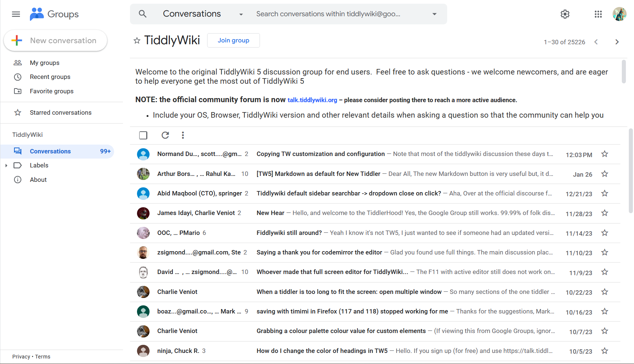
Task: Star the Markdown as default conversation
Action: (604, 174)
